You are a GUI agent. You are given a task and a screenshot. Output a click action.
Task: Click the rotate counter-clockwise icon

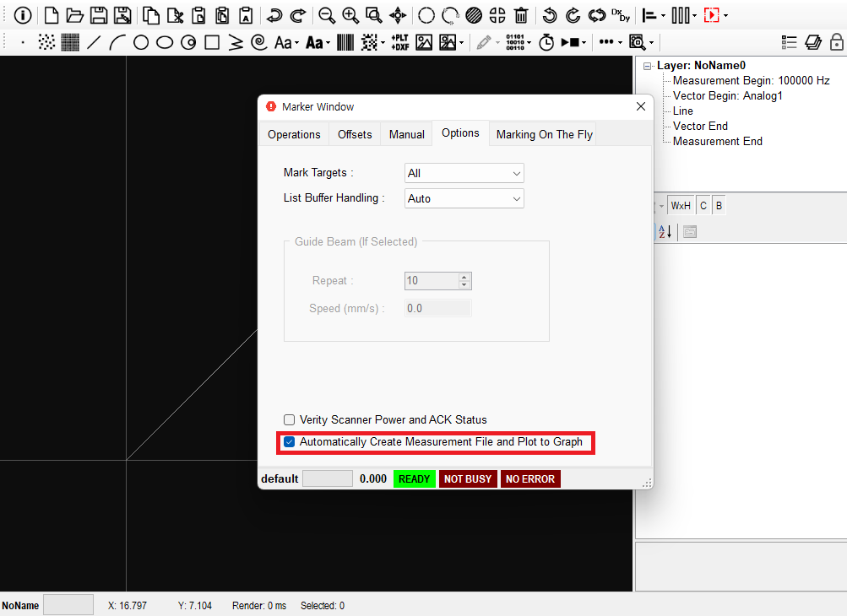(550, 15)
